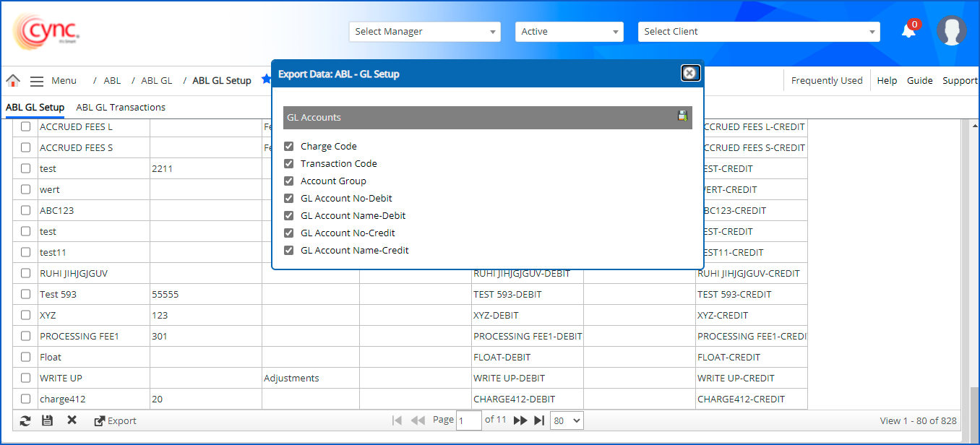Toggle the GL Account Name-Credit checkbox
This screenshot has height=445, width=980.
pyautogui.click(x=289, y=251)
